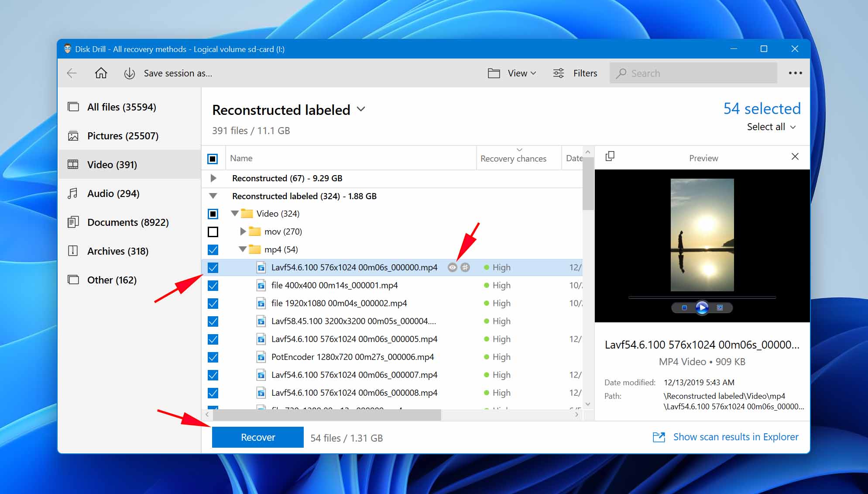Open the Reconstructed labeled heading dropdown
Viewport: 868px width, 494px height.
pos(361,109)
